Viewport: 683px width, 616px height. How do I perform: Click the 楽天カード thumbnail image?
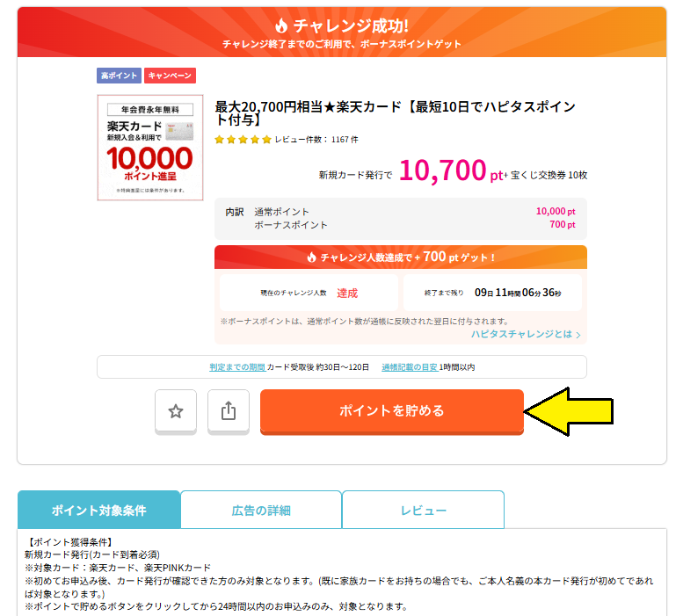tap(150, 148)
